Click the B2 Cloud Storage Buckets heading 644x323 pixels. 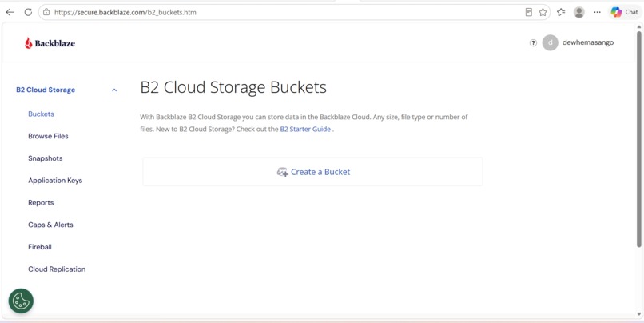coord(233,87)
